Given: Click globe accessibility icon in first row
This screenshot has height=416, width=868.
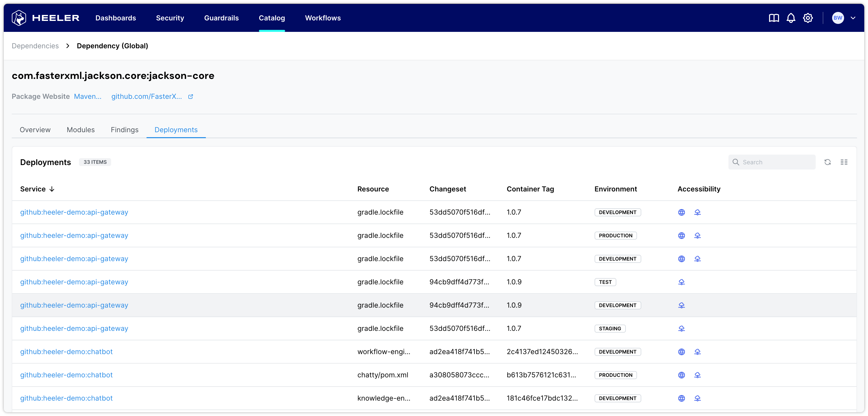Looking at the screenshot, I should tap(681, 212).
